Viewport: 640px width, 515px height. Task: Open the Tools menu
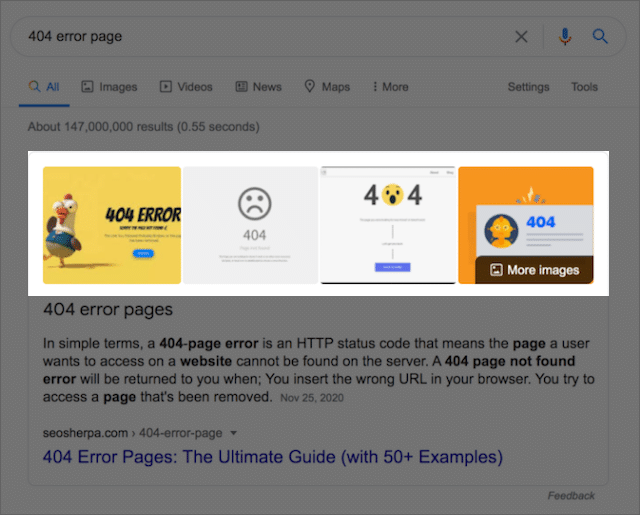coord(584,87)
